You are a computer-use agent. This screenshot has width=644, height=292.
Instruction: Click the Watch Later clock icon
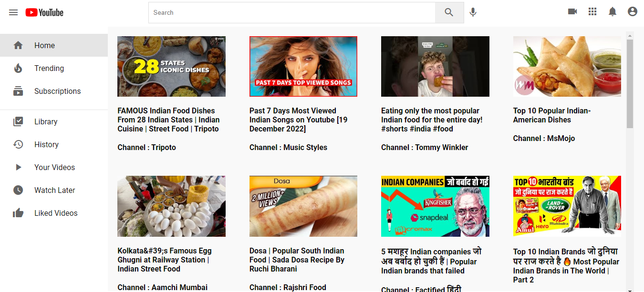click(x=18, y=190)
